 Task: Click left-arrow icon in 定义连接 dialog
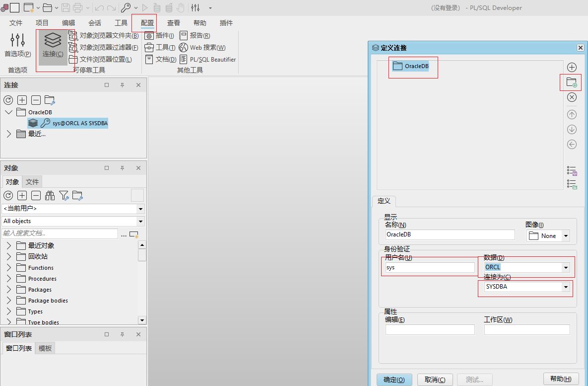point(572,144)
